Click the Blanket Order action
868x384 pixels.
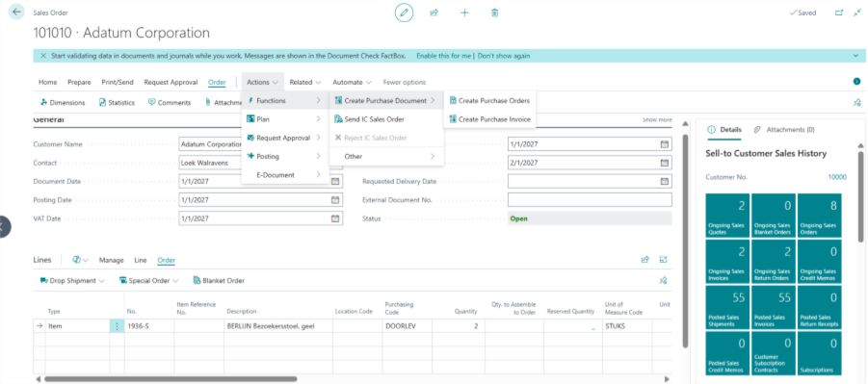(219, 280)
